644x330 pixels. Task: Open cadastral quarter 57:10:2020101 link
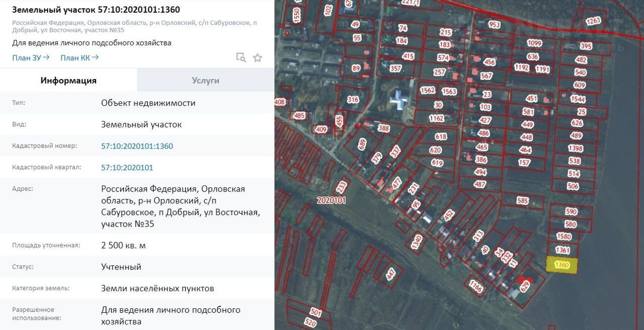pos(127,168)
